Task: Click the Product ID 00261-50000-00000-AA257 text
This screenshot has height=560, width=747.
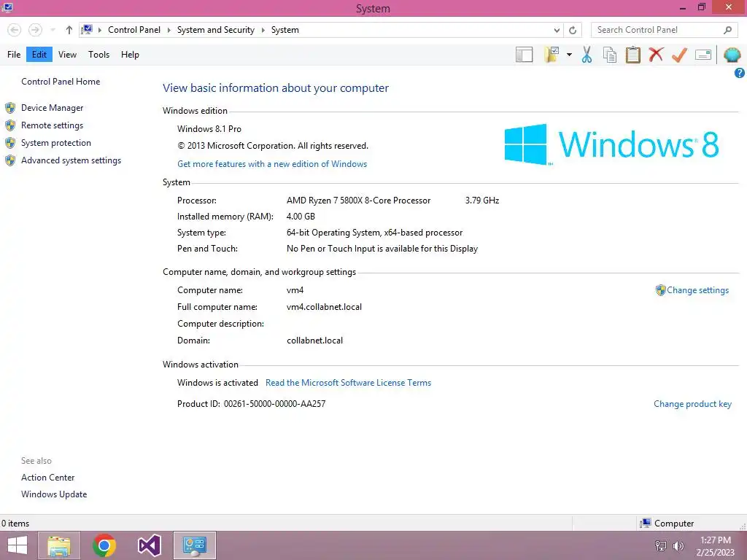Action: tap(251, 404)
